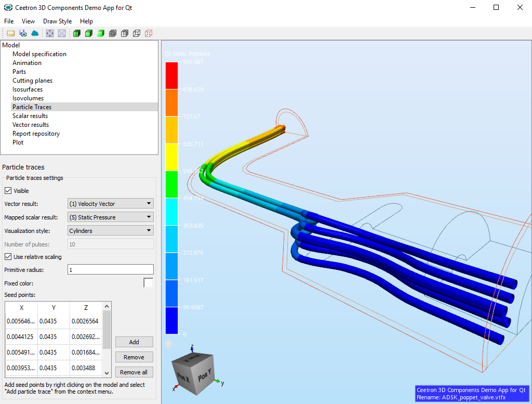Uncheck the Visible checkbox
532x404 pixels.
[8, 191]
